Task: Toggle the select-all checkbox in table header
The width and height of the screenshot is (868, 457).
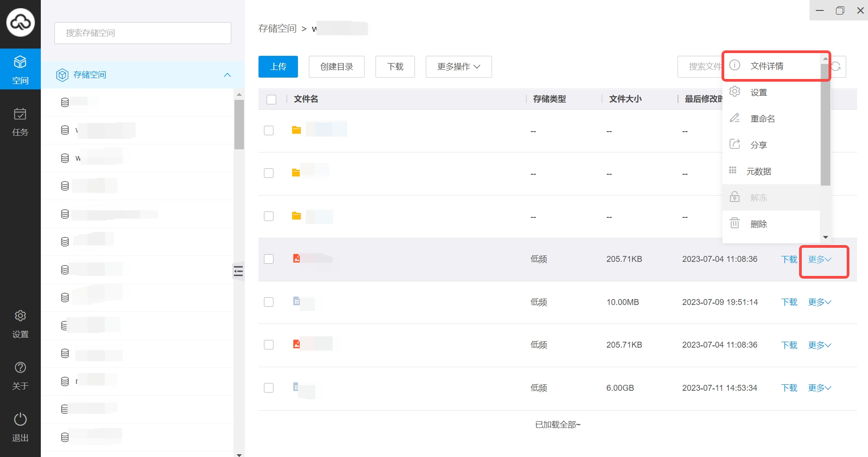Action: [271, 99]
